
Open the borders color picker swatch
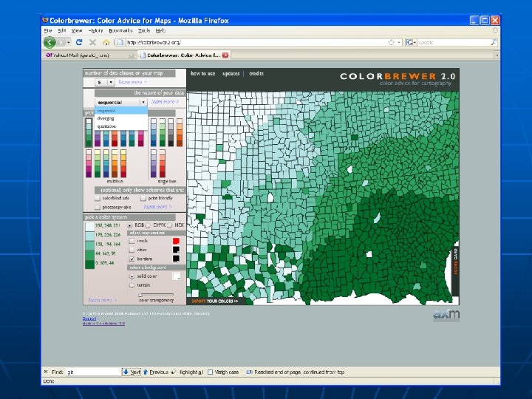176,259
